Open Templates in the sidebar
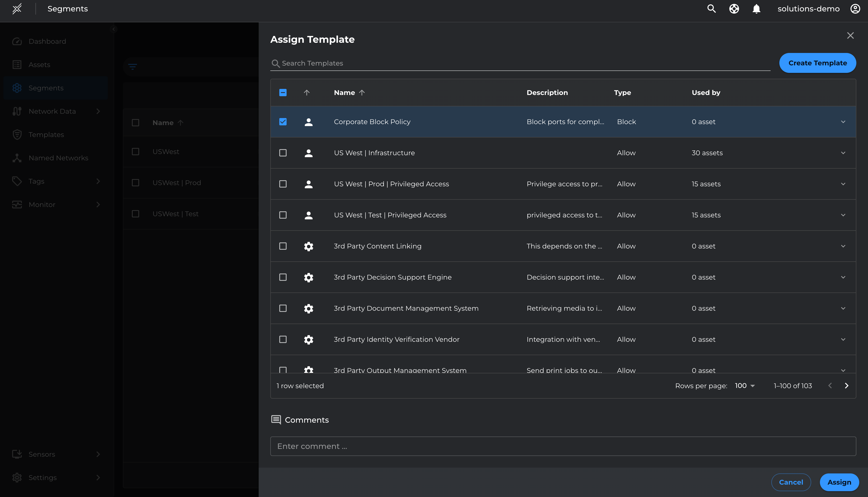This screenshot has height=497, width=868. point(46,135)
